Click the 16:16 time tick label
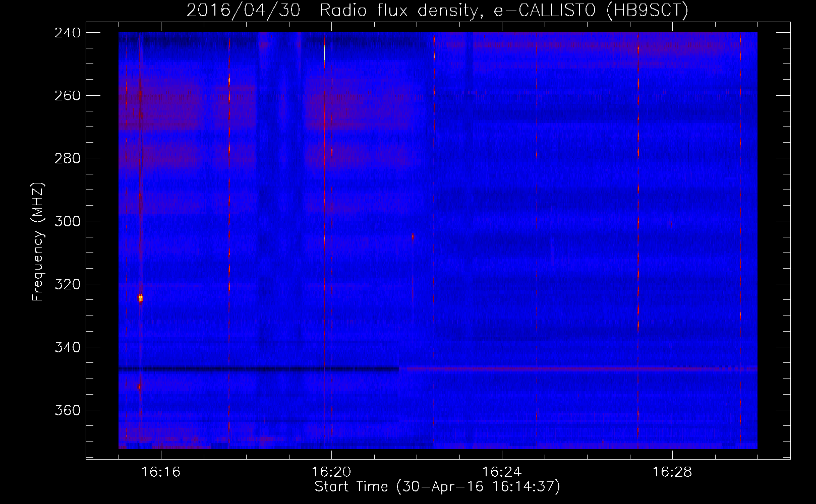This screenshot has height=504, width=816. click(161, 472)
